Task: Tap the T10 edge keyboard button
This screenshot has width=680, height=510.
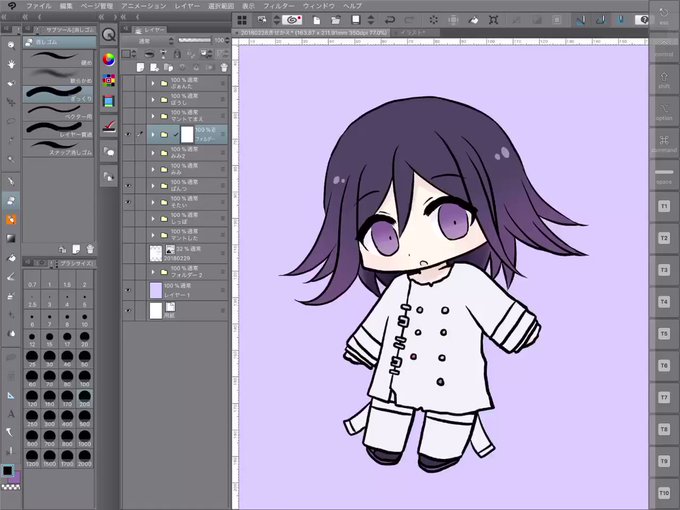Action: (664, 493)
